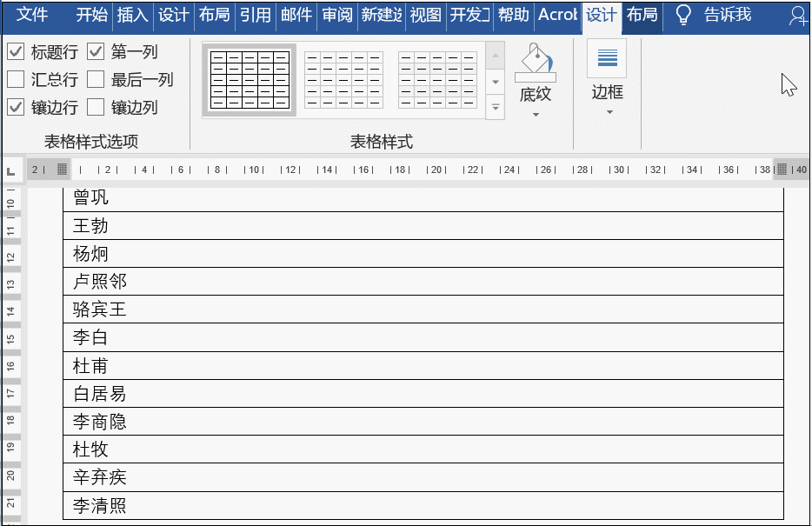
Task: Click the ruler origin icon at top left
Action: (10, 170)
